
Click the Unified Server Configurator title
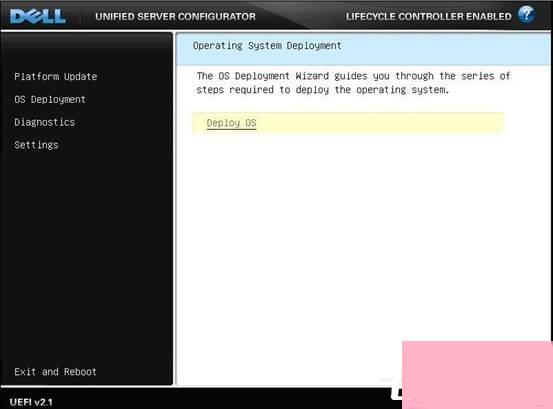click(175, 17)
